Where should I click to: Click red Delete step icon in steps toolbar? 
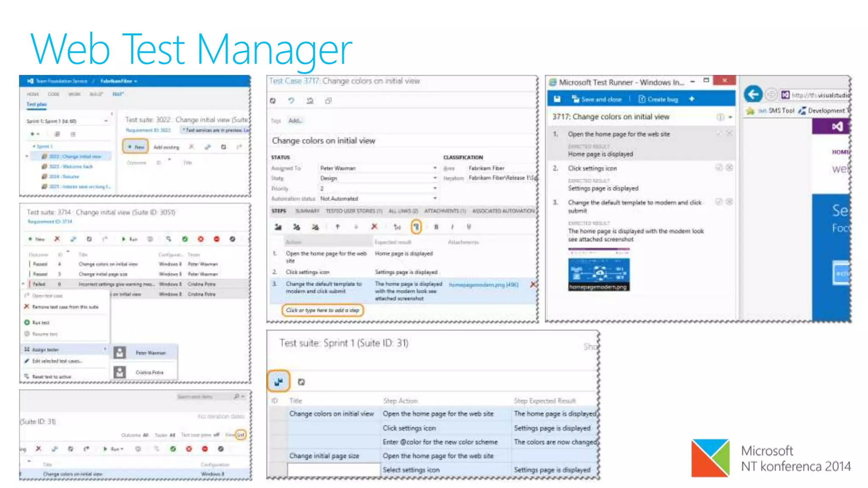(374, 227)
